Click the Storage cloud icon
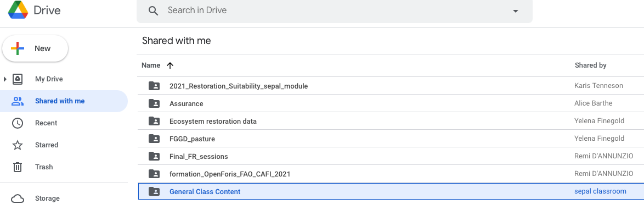Screen dimensions: 644x204 (x=18, y=199)
